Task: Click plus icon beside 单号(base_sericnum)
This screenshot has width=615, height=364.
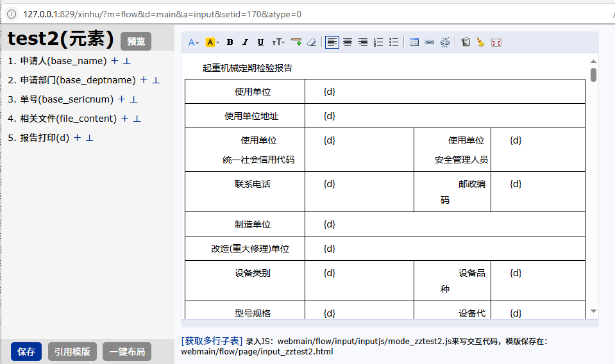Action: tap(122, 99)
